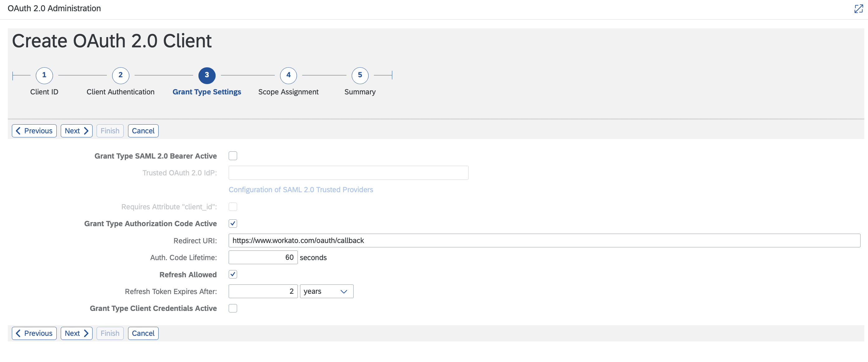This screenshot has height=362, width=868.
Task: Enable Grant Type Client Credentials Active
Action: (233, 308)
